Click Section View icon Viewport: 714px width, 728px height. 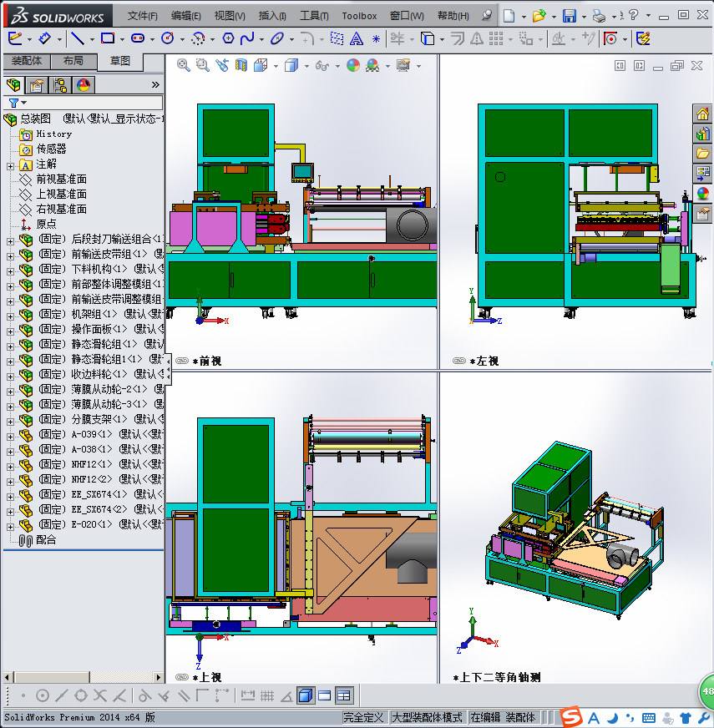point(241,65)
